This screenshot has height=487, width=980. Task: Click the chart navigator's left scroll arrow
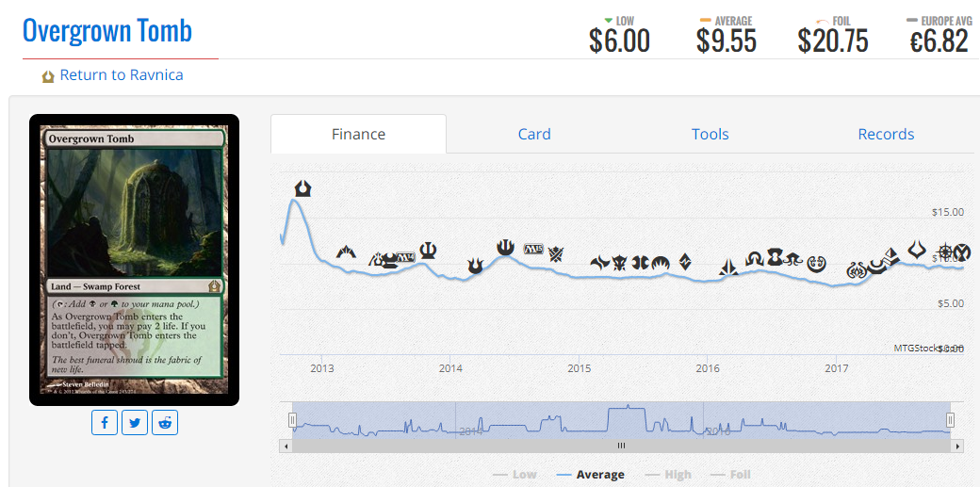coord(286,446)
